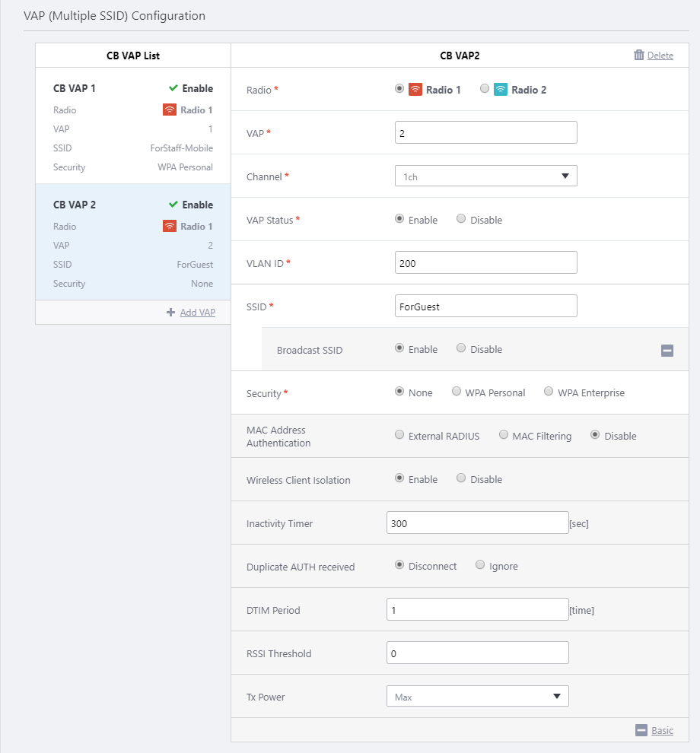Click the Security None value in CB VAP 2 card
The width and height of the screenshot is (700, 753).
[202, 284]
